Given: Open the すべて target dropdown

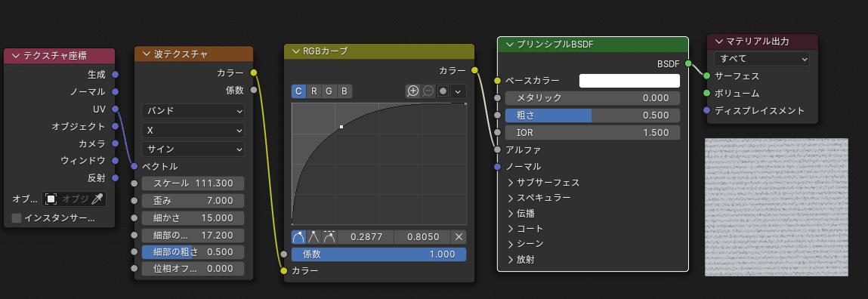Looking at the screenshot, I should 761,59.
